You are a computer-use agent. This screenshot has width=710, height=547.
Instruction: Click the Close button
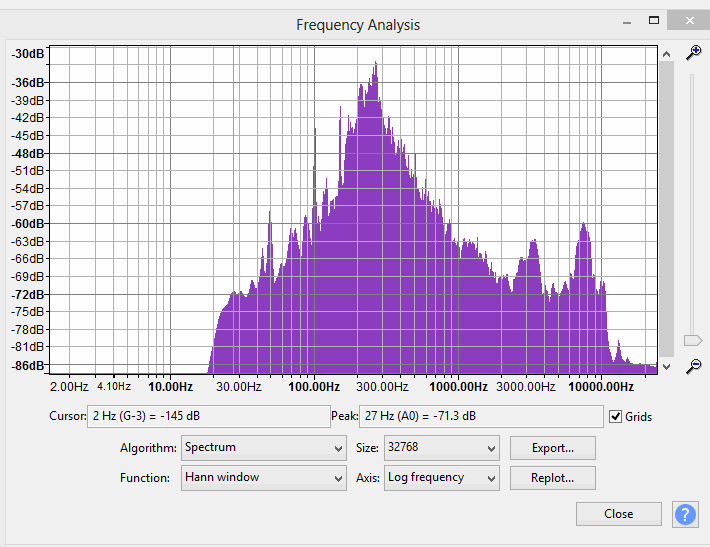(x=619, y=514)
